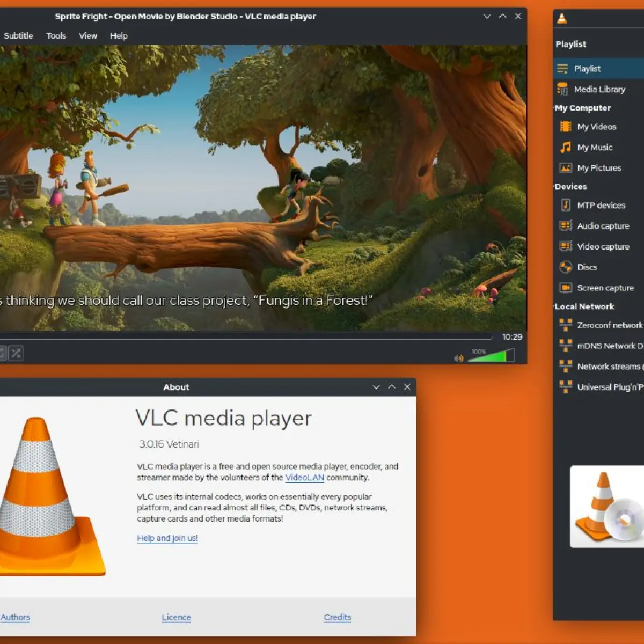The image size is (644, 644).
Task: Adjust the green volume slider
Action: 491,355
